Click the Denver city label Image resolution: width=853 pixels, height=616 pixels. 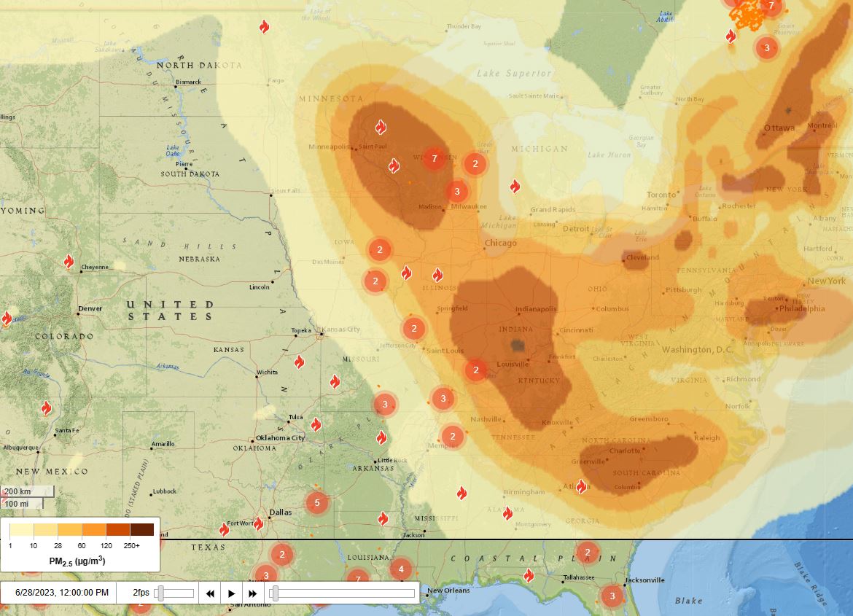click(90, 308)
